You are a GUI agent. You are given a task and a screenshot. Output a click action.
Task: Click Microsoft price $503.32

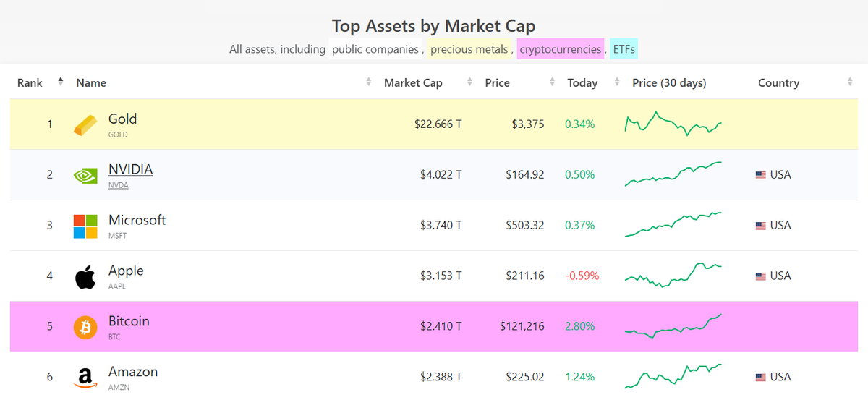[525, 226]
